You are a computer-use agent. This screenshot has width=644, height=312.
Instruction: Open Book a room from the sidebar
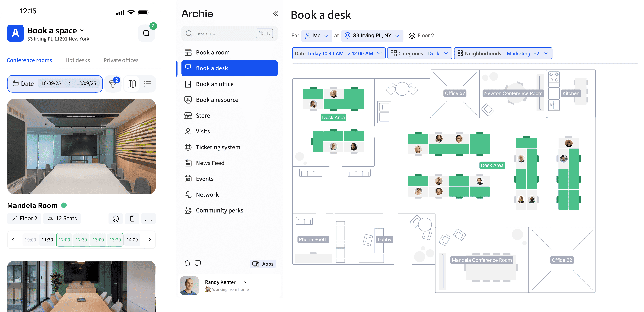(213, 52)
